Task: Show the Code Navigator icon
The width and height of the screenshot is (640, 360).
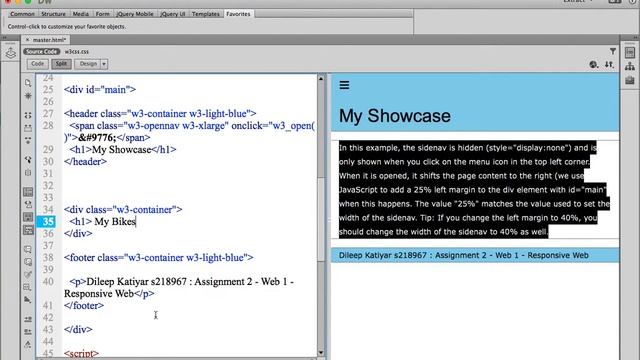Action: click(x=28, y=96)
